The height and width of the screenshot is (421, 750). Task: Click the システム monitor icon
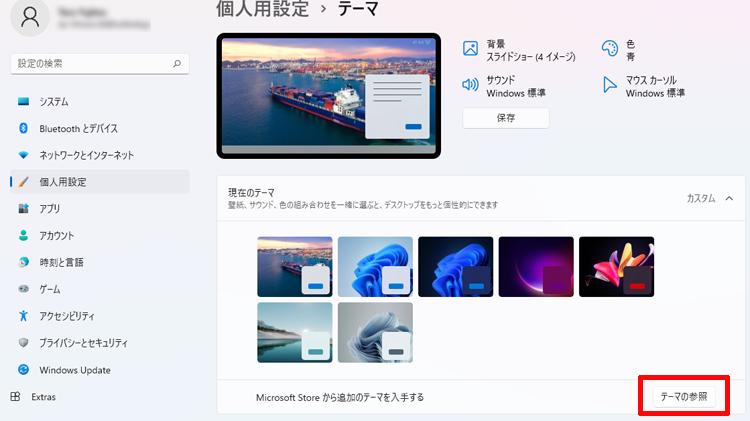[x=23, y=101]
